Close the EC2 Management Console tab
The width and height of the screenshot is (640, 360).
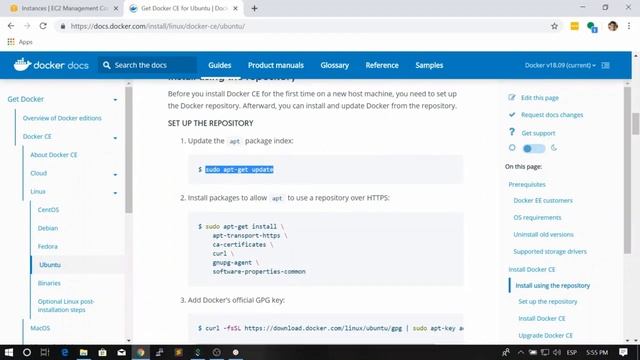[116, 8]
